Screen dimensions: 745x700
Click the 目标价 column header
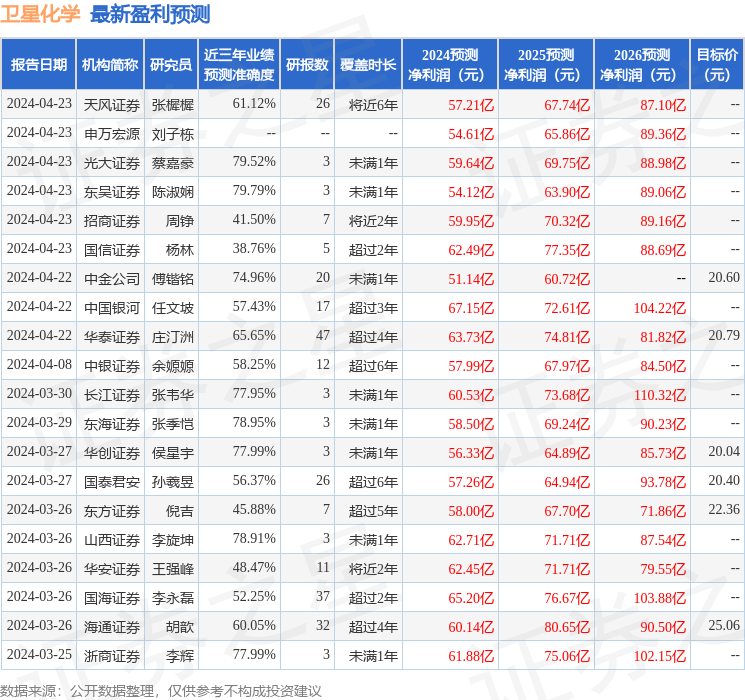(x=717, y=65)
